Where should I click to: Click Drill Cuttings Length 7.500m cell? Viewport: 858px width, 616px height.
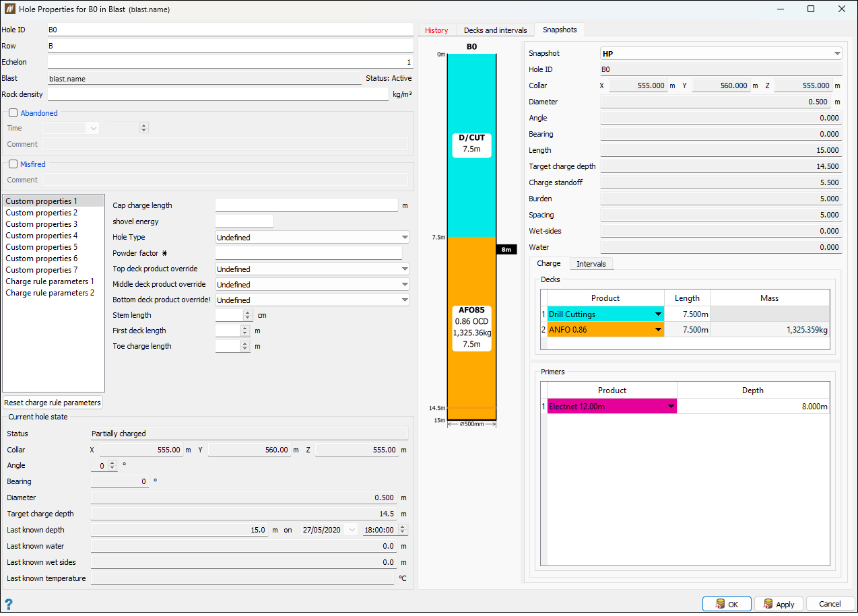[687, 314]
